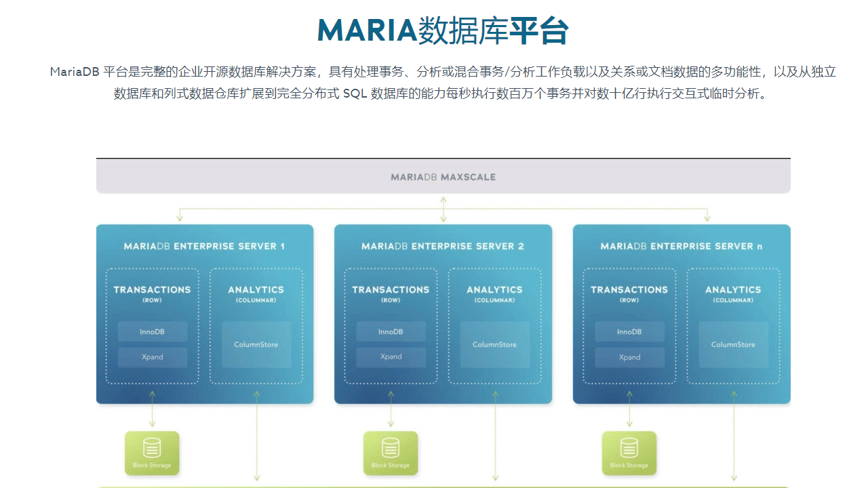Click the Block Storage database icon under Server n
868x488 pixels.
tap(629, 448)
